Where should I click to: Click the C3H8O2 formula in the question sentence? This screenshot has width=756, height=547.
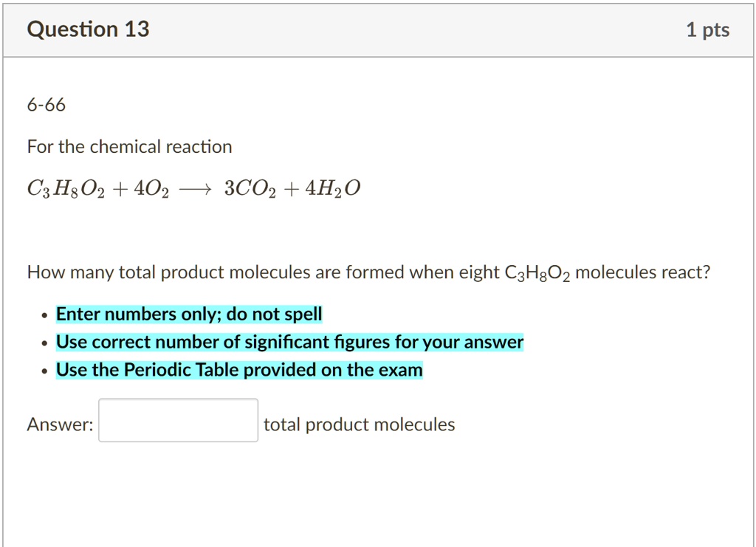tap(537, 274)
